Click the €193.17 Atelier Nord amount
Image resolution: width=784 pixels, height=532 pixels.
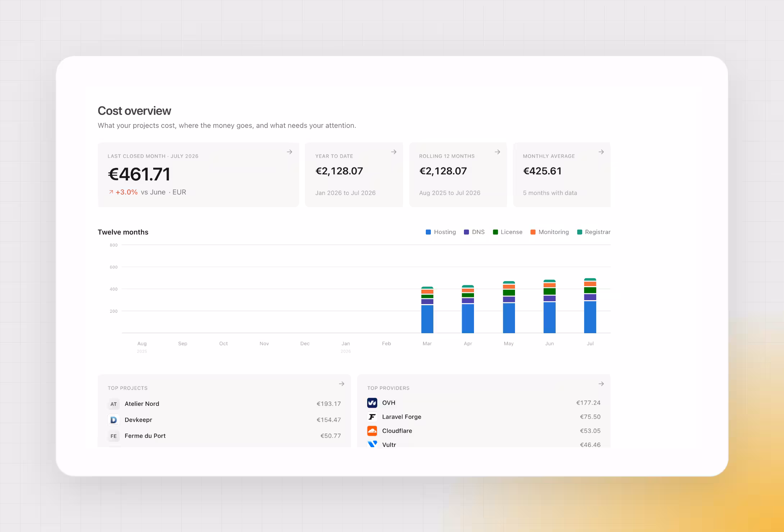click(x=329, y=404)
